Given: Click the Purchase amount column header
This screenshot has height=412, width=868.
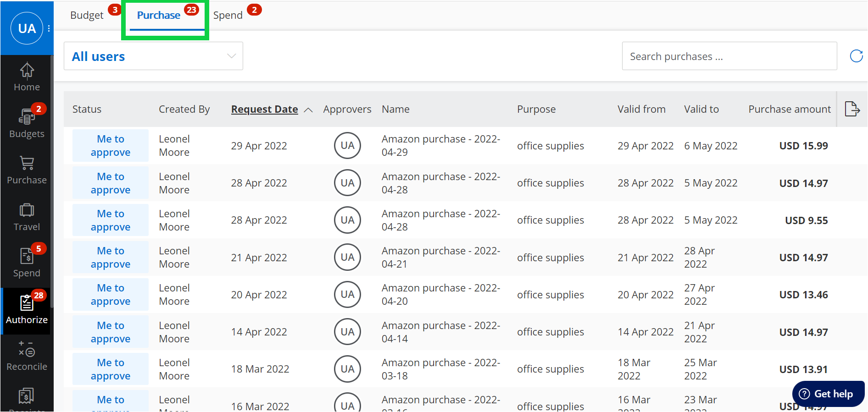Looking at the screenshot, I should tap(789, 109).
